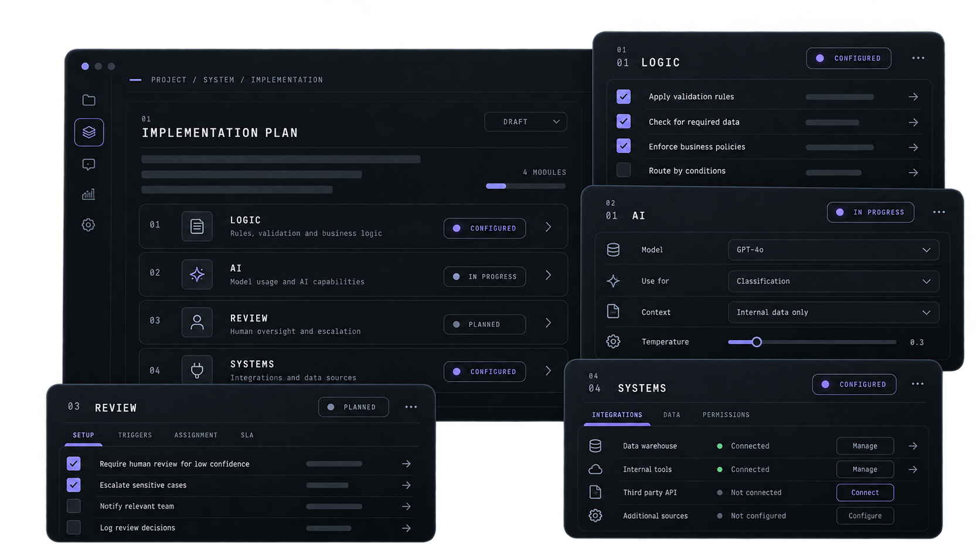Adjust the Temperature slider handle
Image resolution: width=980 pixels, height=552 pixels.
coord(757,342)
